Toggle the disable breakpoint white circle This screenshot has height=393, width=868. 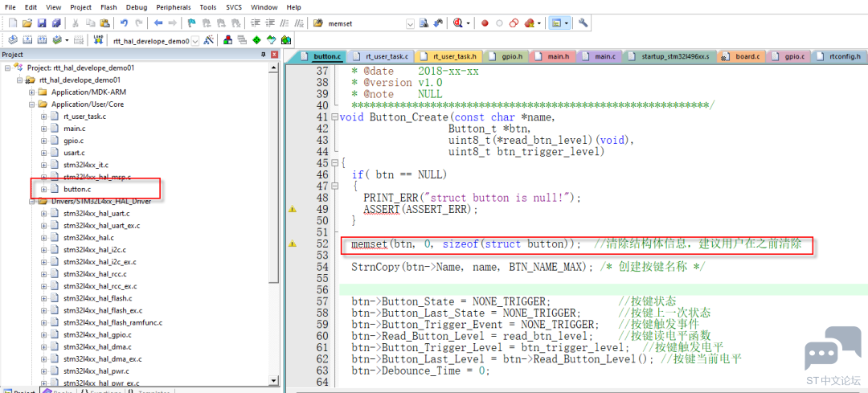point(499,23)
